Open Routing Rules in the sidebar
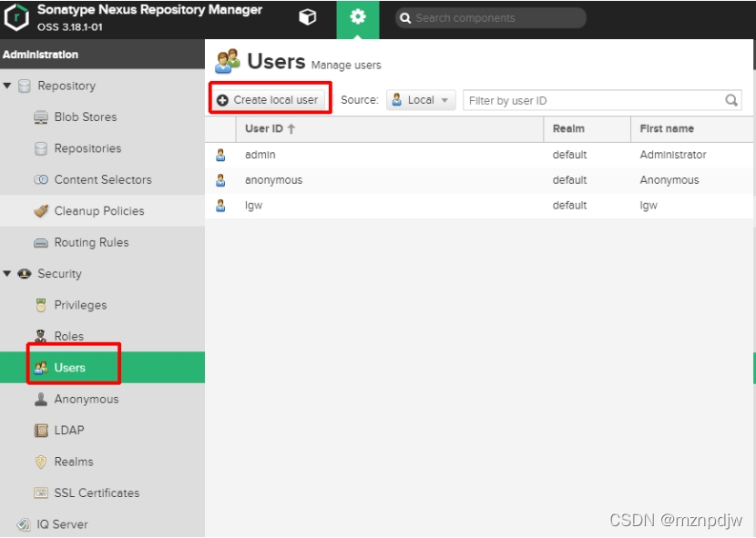Viewport: 756px width, 538px height. click(92, 242)
